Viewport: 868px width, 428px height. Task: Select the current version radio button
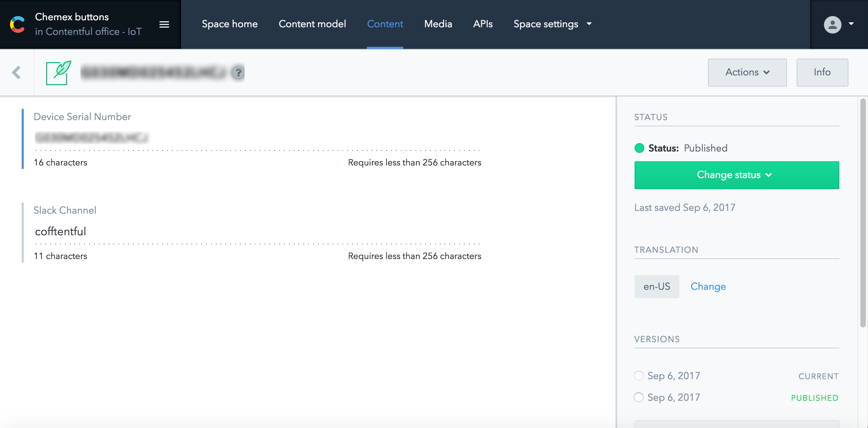pos(639,376)
